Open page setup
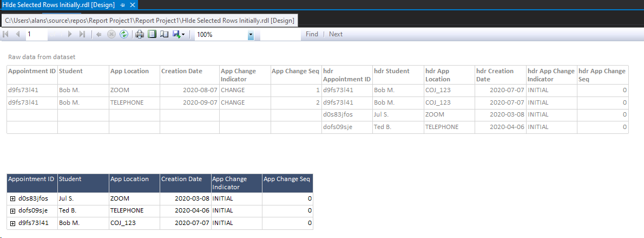The height and width of the screenshot is (238, 644). click(165, 35)
